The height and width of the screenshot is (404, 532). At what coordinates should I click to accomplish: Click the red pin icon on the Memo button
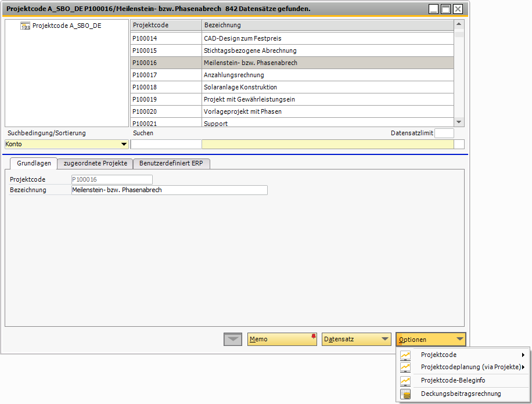[x=312, y=335]
